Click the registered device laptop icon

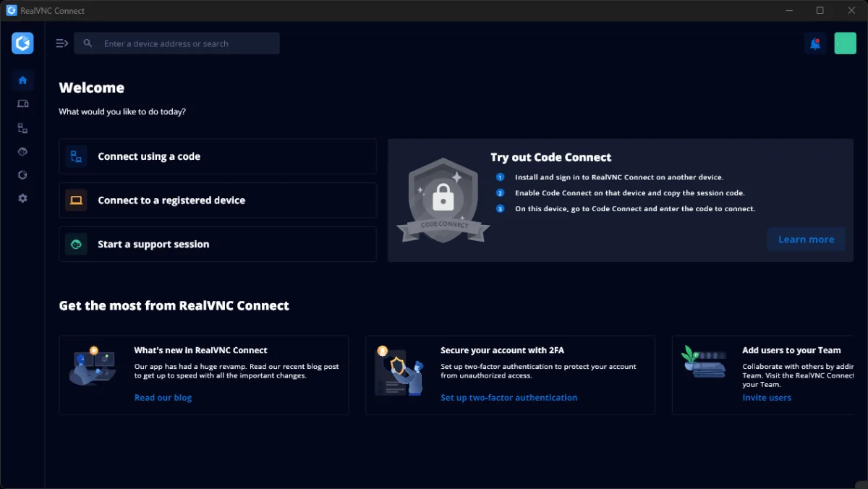pos(76,200)
